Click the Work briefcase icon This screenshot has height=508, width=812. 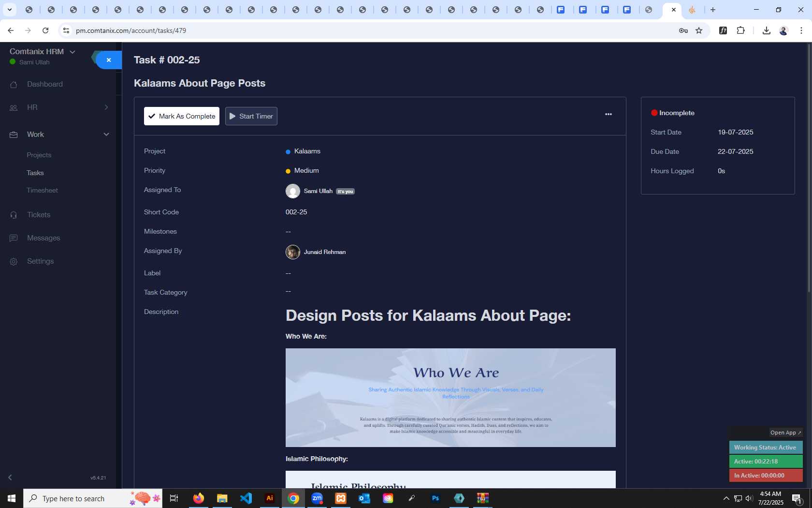tap(14, 135)
